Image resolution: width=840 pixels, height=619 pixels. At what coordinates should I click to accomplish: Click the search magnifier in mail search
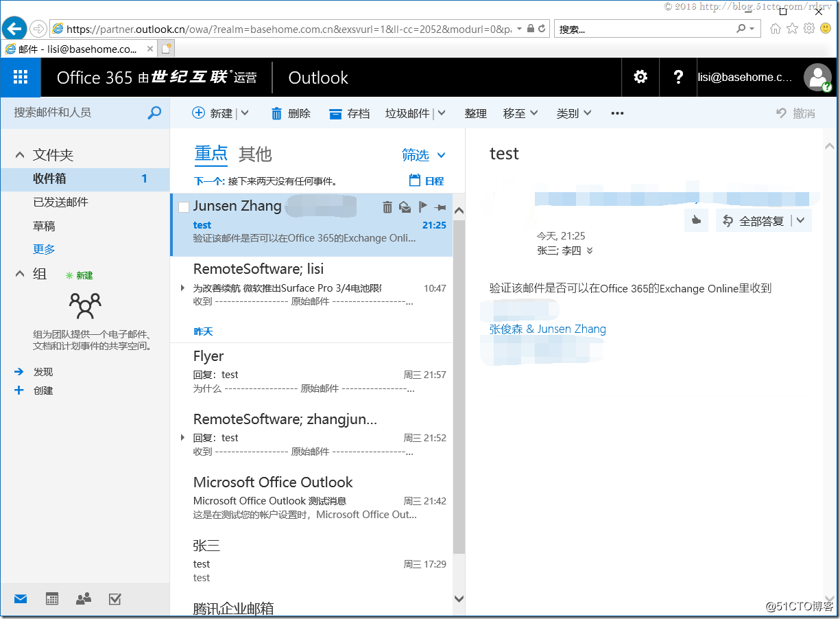click(x=154, y=113)
